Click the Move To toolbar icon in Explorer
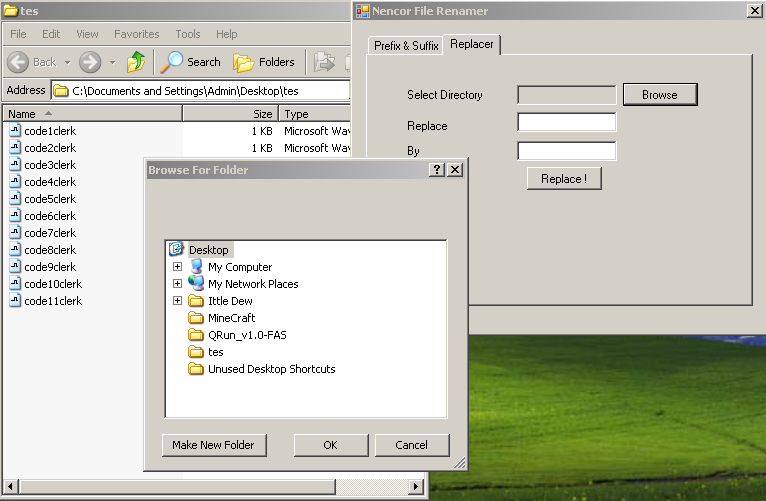Image resolution: width=766 pixels, height=501 pixels. [324, 62]
